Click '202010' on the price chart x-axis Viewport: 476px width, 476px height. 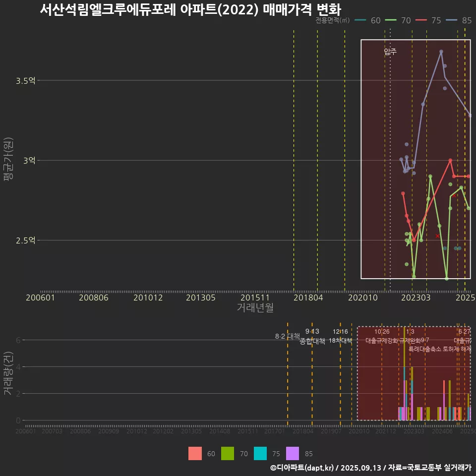363,297
